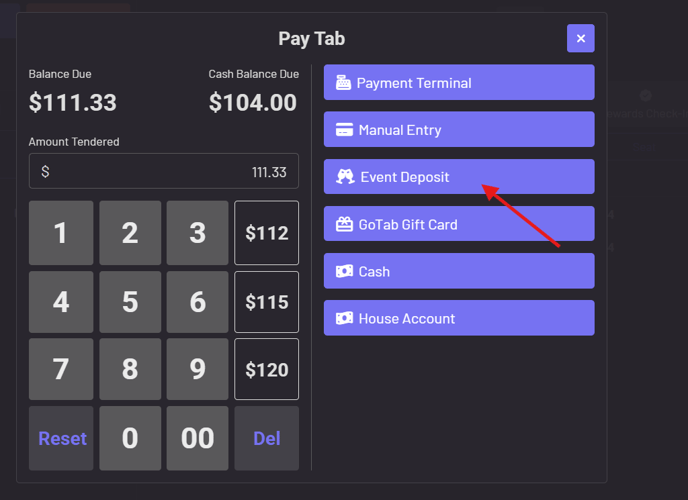The width and height of the screenshot is (688, 500).
Task: Click the Cash banknote icon
Action: [x=343, y=271]
